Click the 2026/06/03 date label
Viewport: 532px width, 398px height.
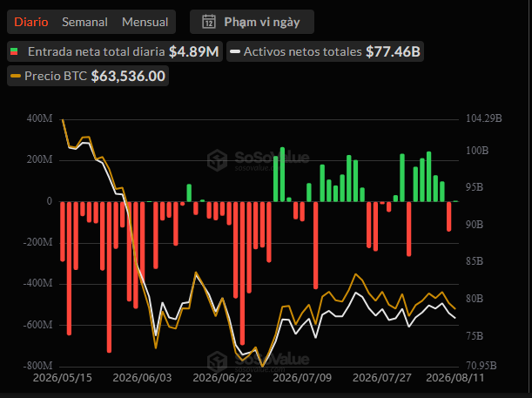pos(143,378)
